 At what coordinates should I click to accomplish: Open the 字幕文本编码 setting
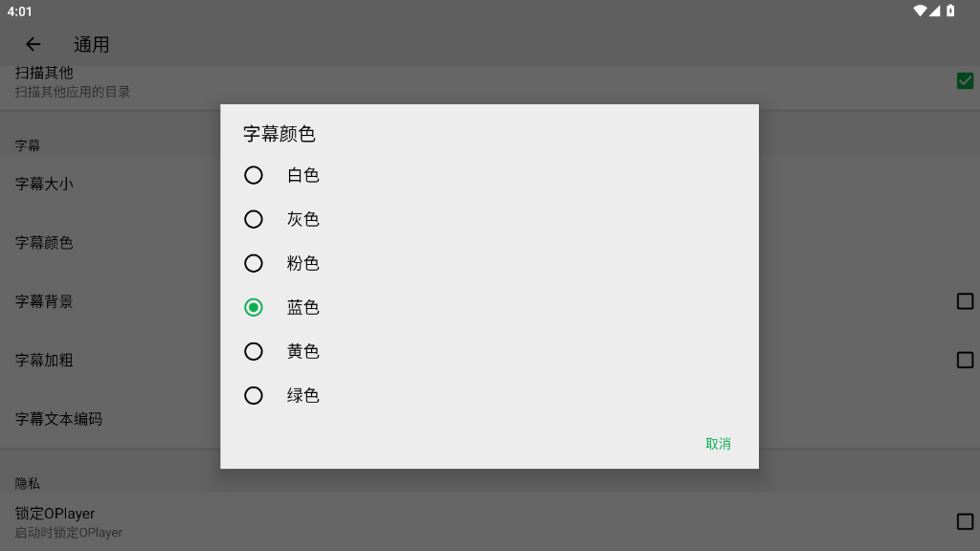(58, 419)
